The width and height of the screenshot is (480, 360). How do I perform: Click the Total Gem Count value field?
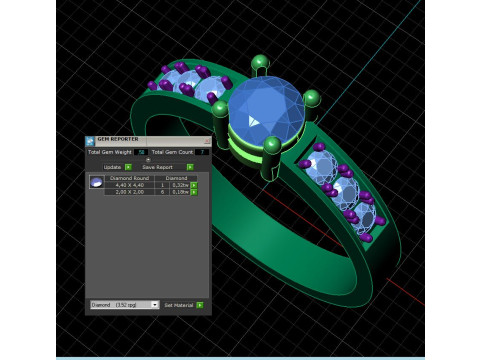click(202, 152)
